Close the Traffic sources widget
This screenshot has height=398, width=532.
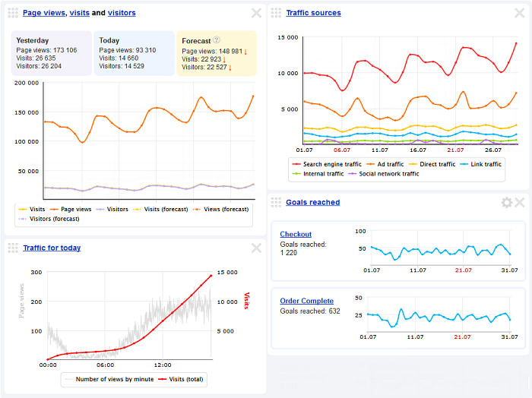[520, 13]
